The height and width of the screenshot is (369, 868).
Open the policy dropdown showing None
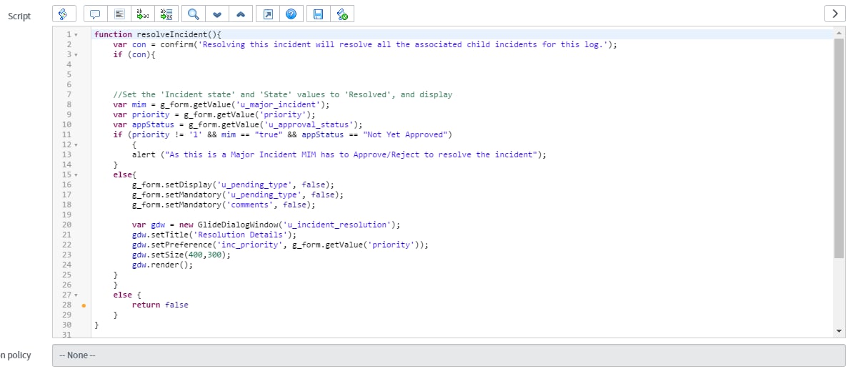449,355
